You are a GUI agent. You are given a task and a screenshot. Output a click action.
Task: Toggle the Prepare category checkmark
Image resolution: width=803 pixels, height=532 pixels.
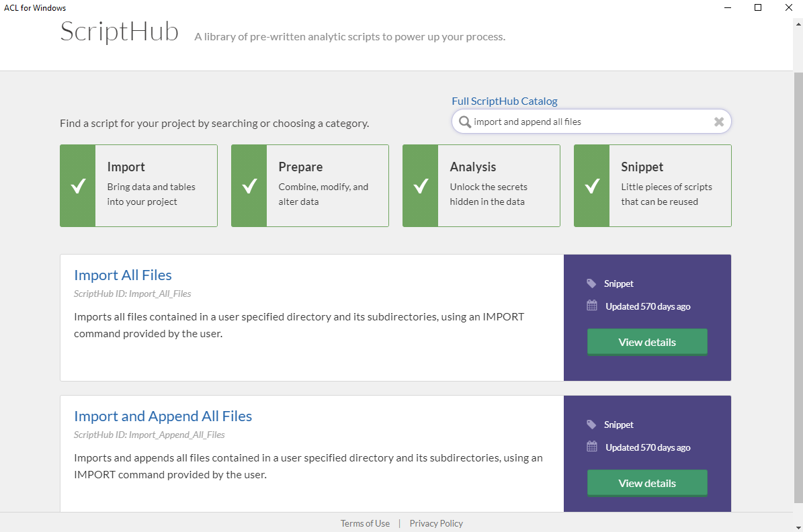coord(249,186)
